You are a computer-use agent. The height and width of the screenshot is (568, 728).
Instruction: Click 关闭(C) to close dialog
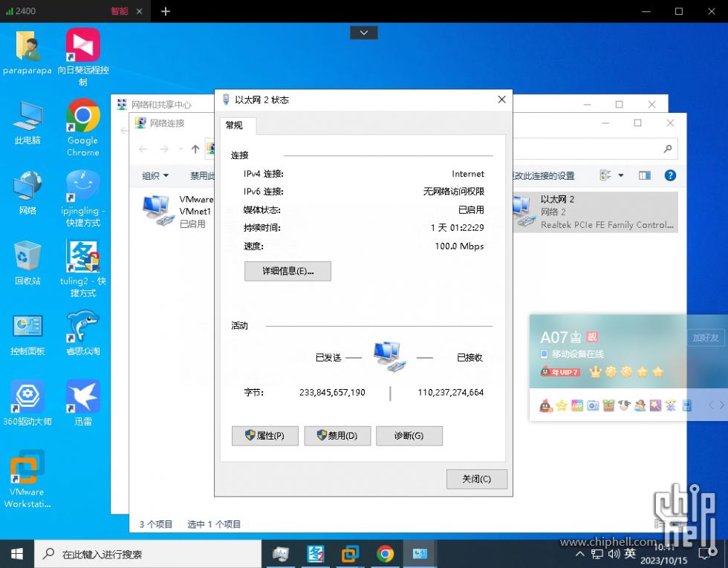(477, 479)
